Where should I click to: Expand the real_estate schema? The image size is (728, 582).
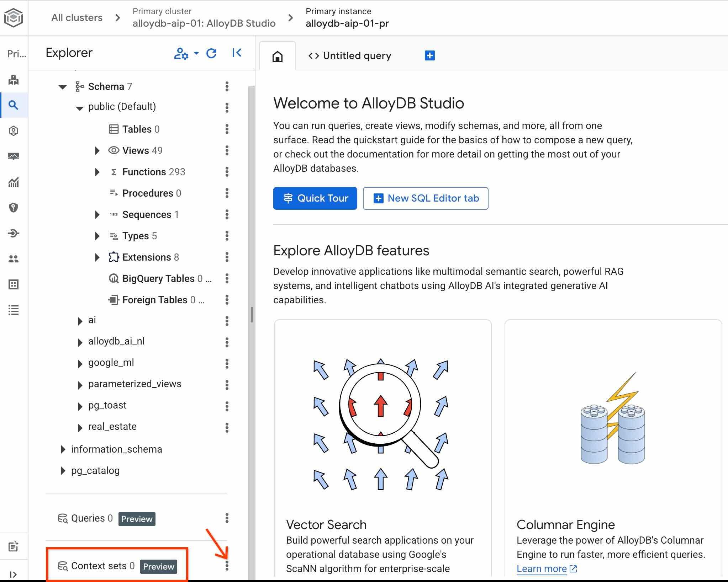(x=80, y=427)
